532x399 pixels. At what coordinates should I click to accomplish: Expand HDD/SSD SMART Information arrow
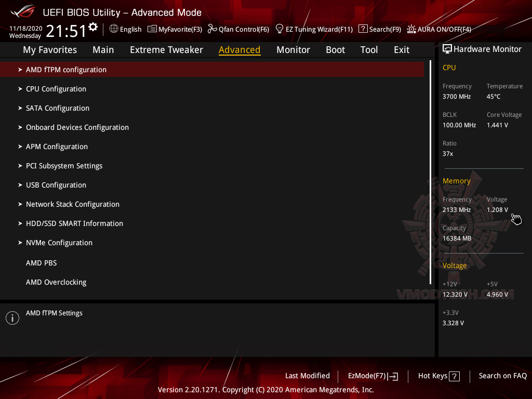tap(20, 223)
